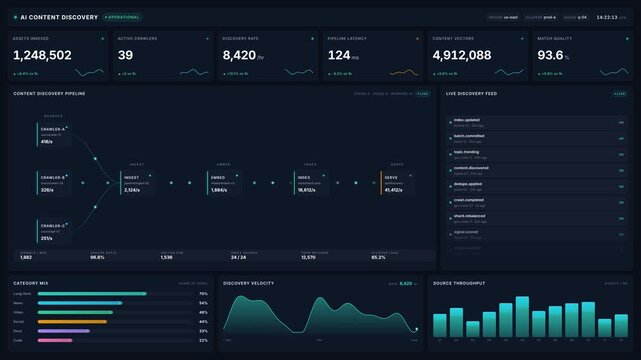641x360 pixels.
Task: Click the Content Vectors value 4,912,088
Action: 462,55
